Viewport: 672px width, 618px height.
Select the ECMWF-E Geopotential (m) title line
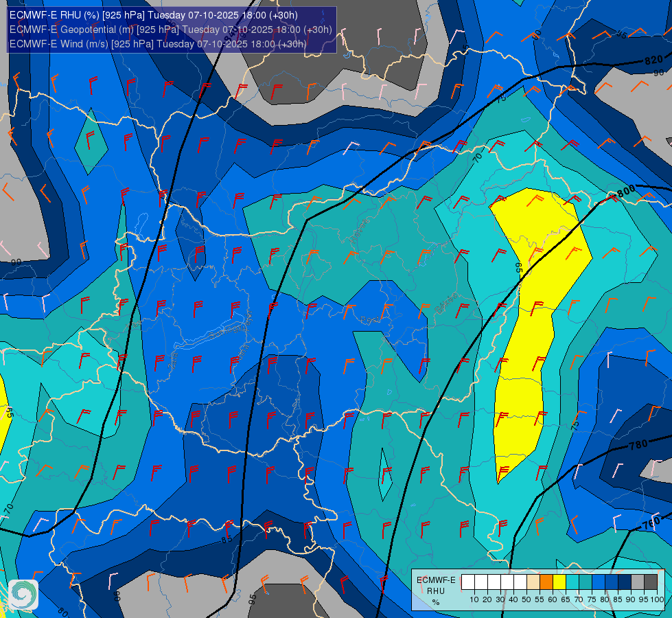click(x=170, y=30)
